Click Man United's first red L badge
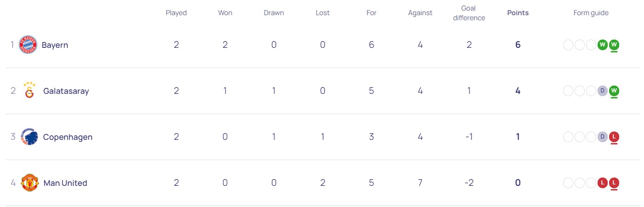The width and height of the screenshot is (644, 207). [x=603, y=183]
